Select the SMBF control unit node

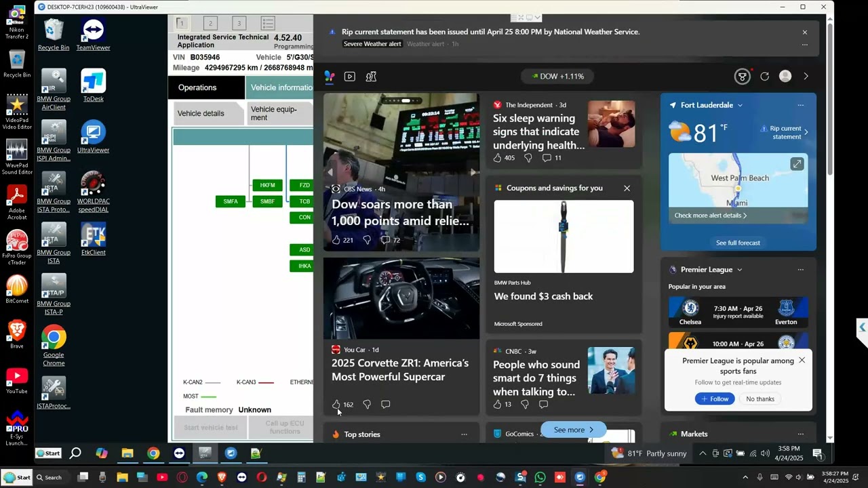pyautogui.click(x=267, y=201)
